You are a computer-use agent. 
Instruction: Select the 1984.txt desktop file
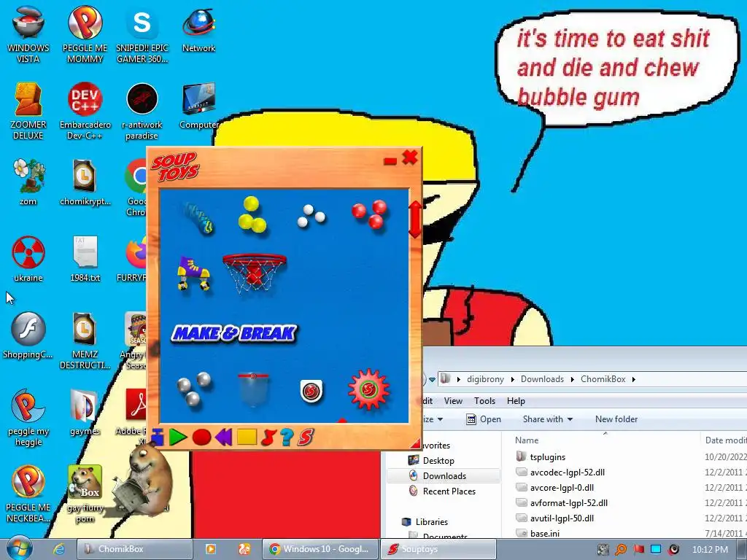(85, 259)
